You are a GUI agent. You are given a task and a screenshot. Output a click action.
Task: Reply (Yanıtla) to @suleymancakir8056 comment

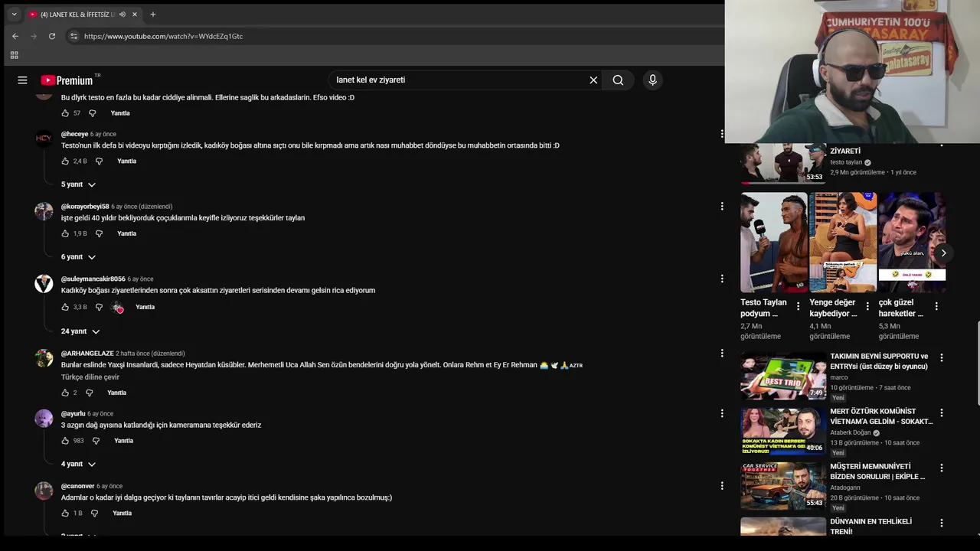(x=145, y=307)
